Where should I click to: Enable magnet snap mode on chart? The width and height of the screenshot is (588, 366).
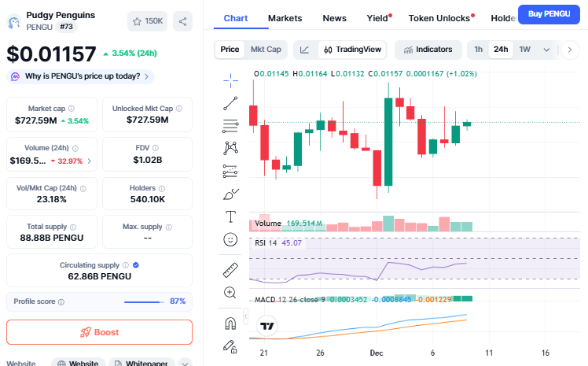[x=230, y=323]
